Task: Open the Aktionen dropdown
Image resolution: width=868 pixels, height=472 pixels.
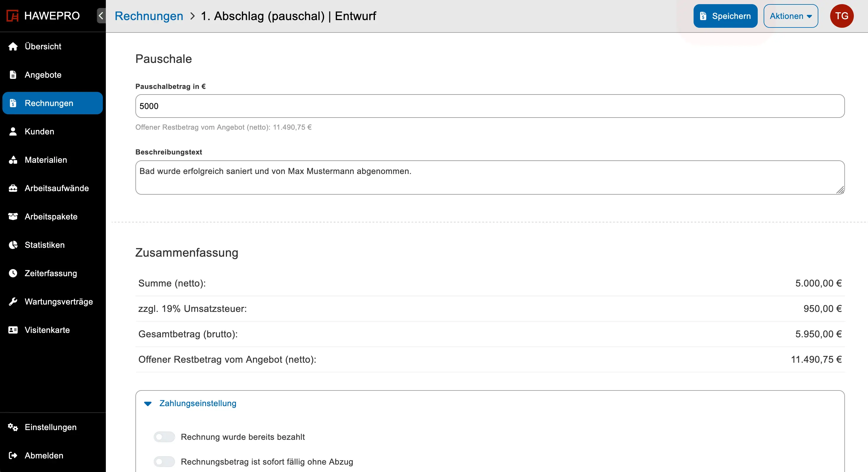Action: [791, 16]
